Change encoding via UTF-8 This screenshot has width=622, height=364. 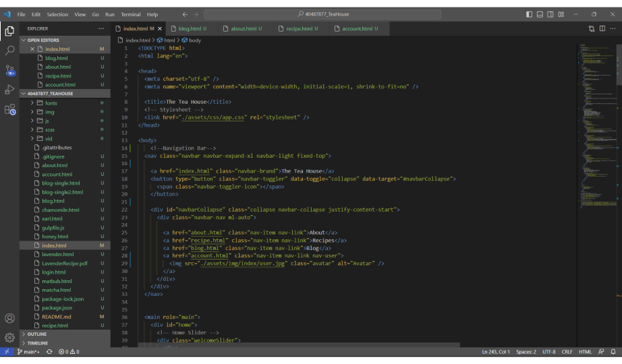(x=549, y=352)
